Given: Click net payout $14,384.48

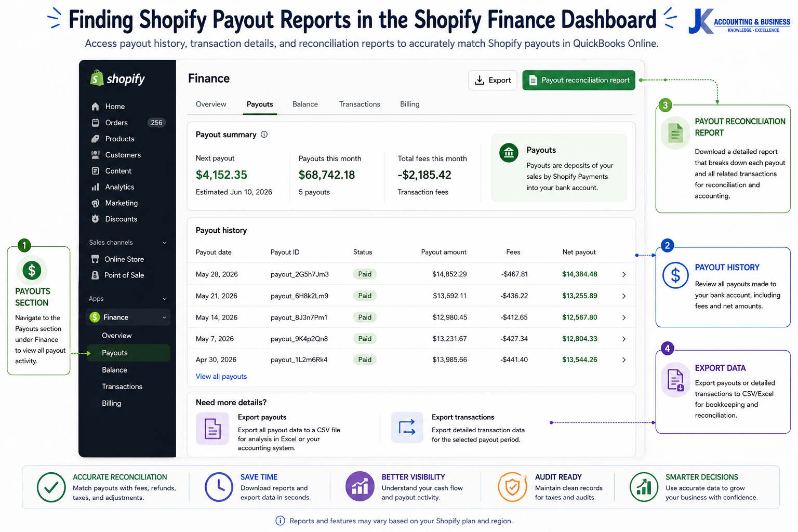Looking at the screenshot, I should pyautogui.click(x=580, y=274).
